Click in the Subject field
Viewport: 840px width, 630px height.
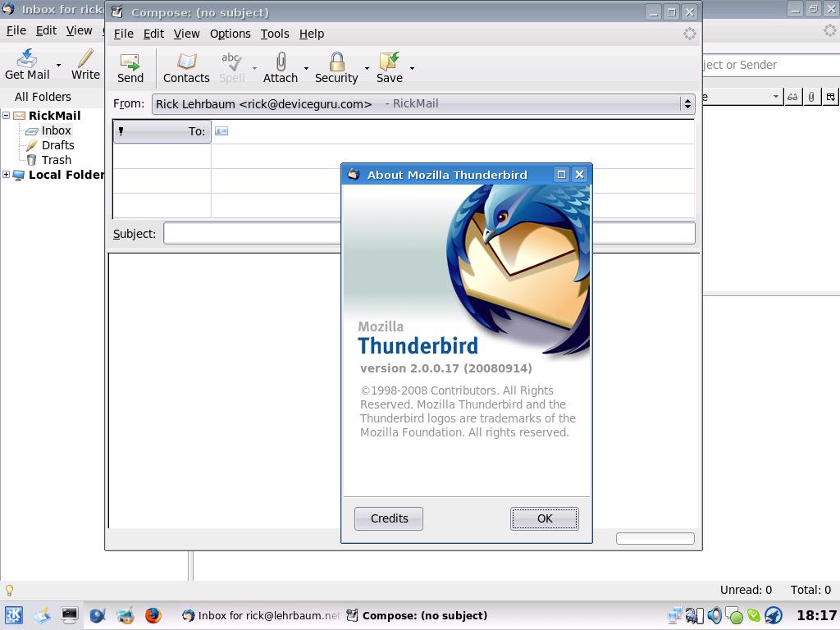tap(429, 233)
